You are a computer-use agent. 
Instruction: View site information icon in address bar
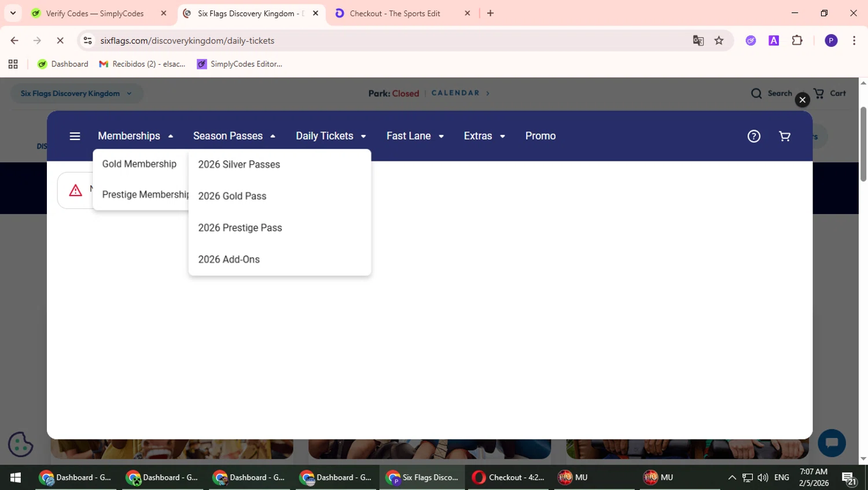(87, 40)
